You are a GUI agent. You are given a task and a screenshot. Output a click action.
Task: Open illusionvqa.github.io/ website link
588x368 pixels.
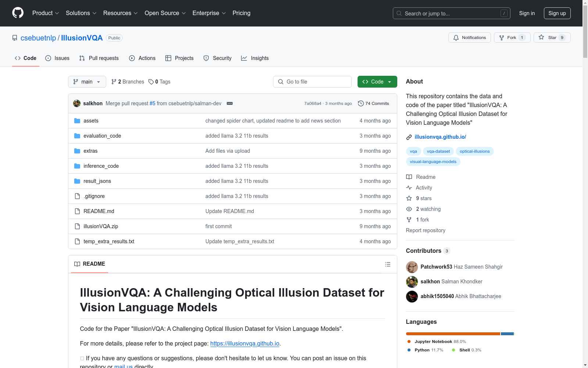(440, 137)
